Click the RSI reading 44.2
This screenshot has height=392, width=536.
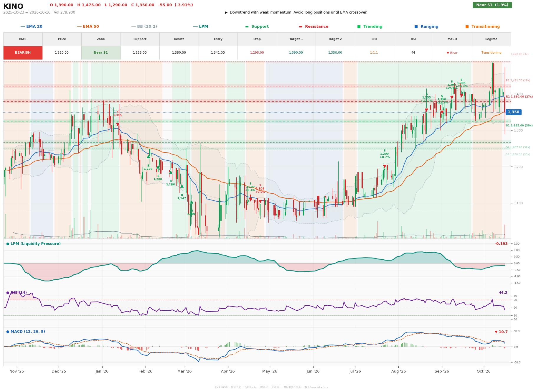[503, 293]
